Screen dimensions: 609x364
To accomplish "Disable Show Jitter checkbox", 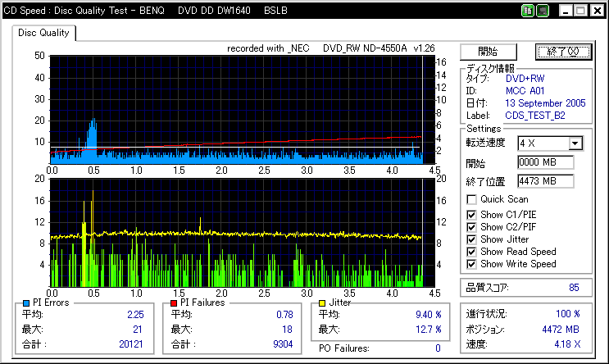I will point(471,239).
